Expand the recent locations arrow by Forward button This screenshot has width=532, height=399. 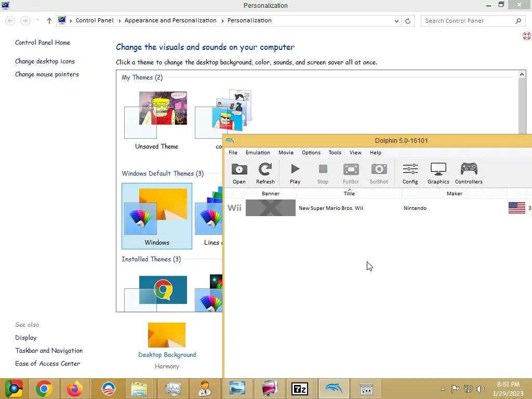tap(37, 20)
